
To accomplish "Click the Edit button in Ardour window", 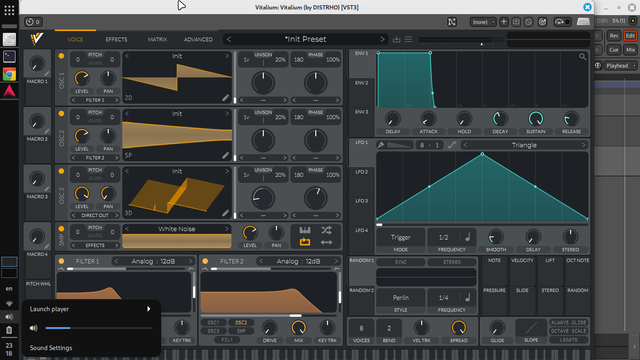I will (x=630, y=36).
